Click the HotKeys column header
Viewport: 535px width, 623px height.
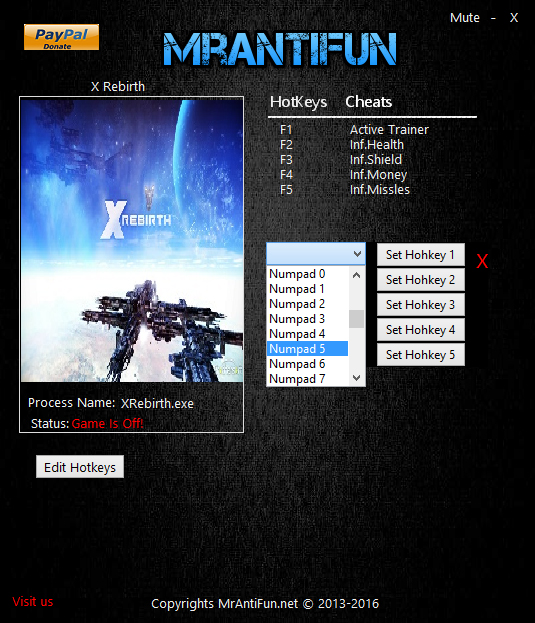click(298, 102)
